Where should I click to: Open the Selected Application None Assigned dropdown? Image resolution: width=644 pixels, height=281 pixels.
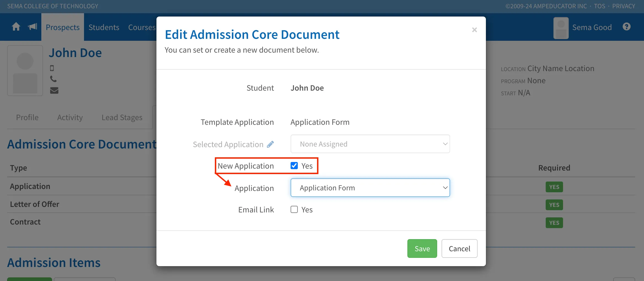click(370, 144)
